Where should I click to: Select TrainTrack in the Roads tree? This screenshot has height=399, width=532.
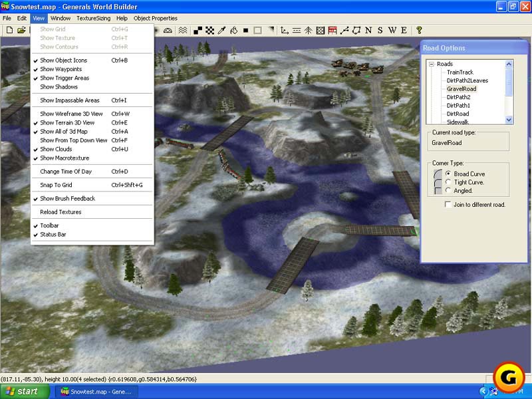tap(460, 72)
